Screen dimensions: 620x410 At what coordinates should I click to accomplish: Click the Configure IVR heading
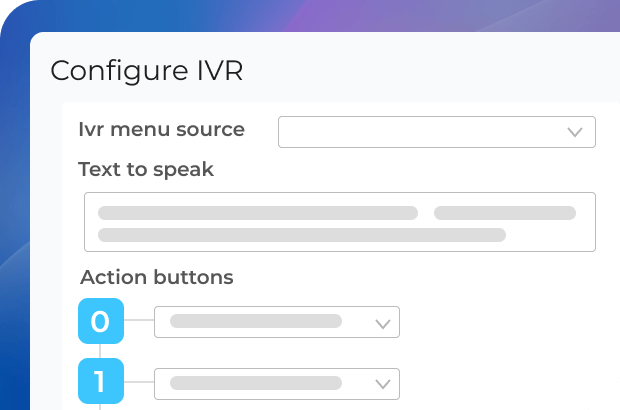(x=147, y=71)
